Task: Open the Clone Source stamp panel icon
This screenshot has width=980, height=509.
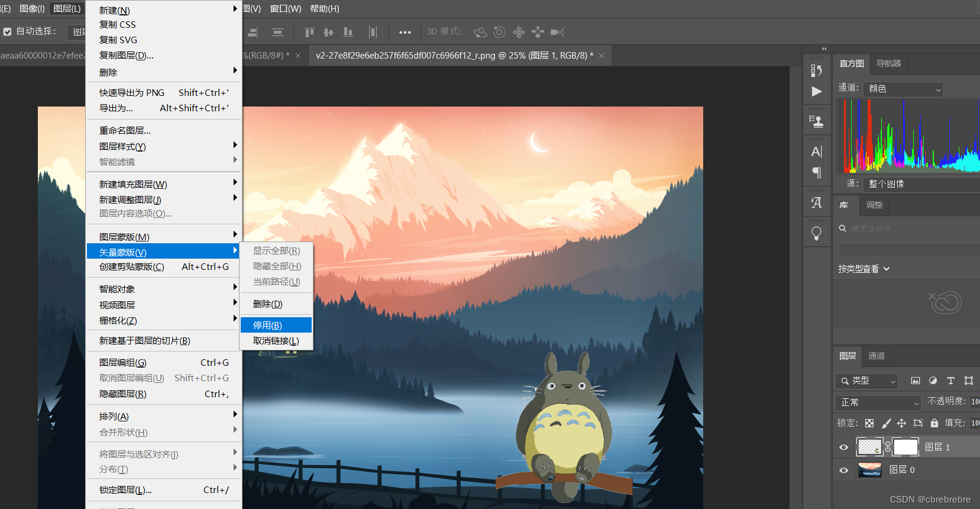Action: pyautogui.click(x=817, y=121)
